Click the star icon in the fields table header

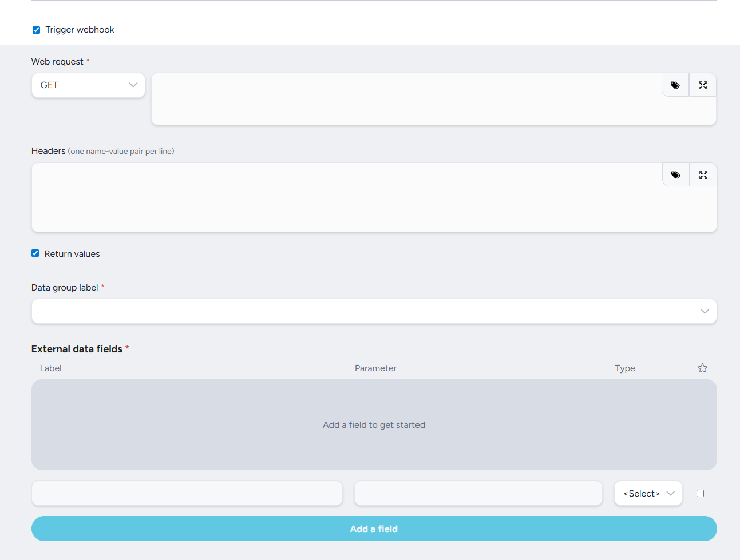point(702,368)
